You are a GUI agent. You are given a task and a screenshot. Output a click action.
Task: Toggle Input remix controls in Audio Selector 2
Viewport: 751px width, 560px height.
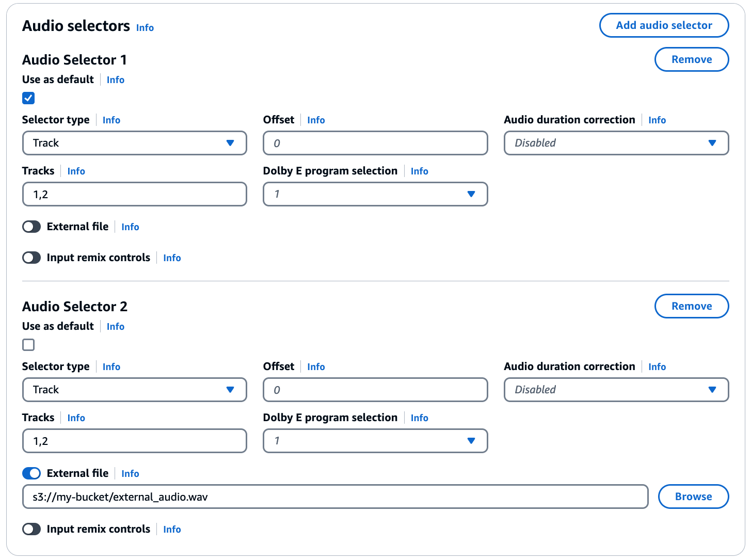click(31, 529)
